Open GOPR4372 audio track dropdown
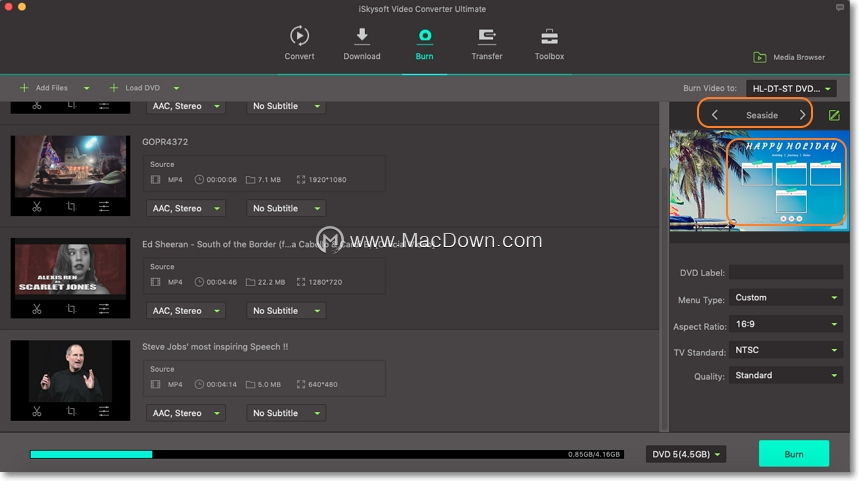 (186, 208)
